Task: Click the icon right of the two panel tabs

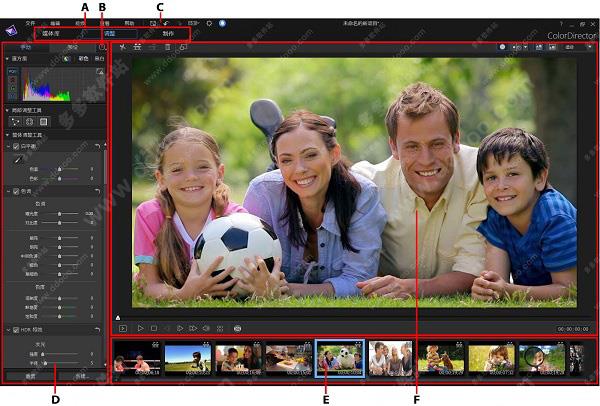Action: pyautogui.click(x=102, y=47)
